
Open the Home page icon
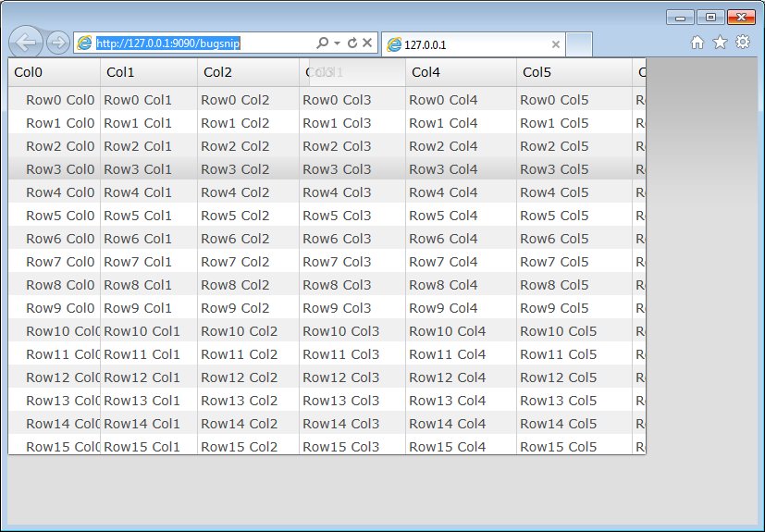[x=697, y=42]
